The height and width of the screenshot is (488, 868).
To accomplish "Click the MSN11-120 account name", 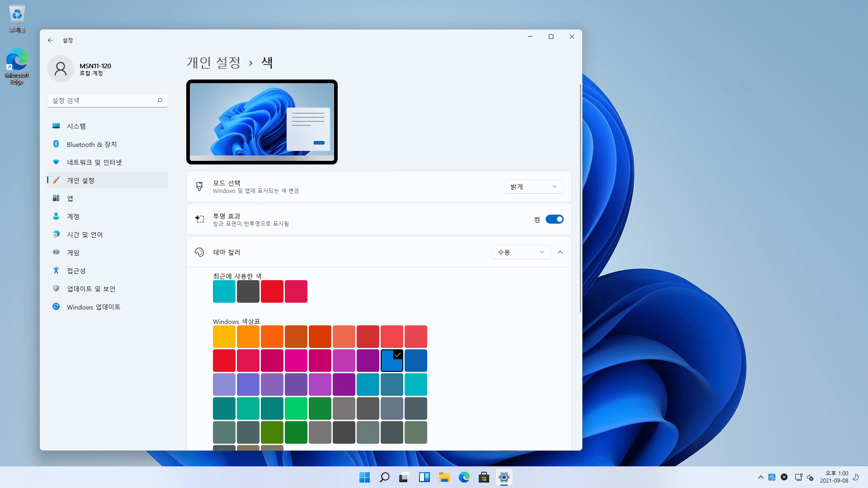I will 95,66.
